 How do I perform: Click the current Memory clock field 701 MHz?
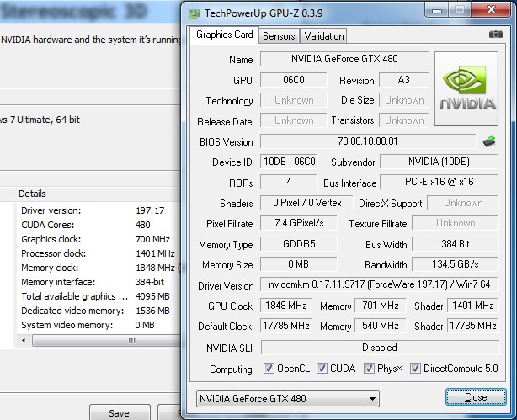point(381,306)
